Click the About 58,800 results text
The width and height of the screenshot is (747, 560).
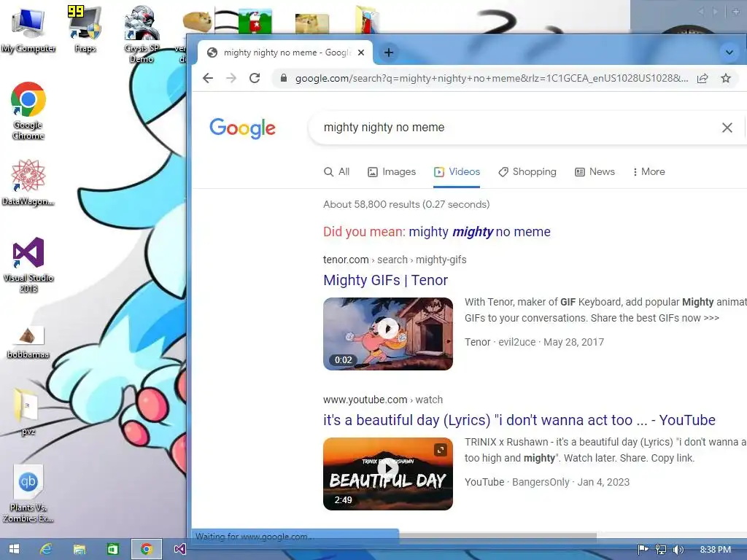[x=406, y=204]
